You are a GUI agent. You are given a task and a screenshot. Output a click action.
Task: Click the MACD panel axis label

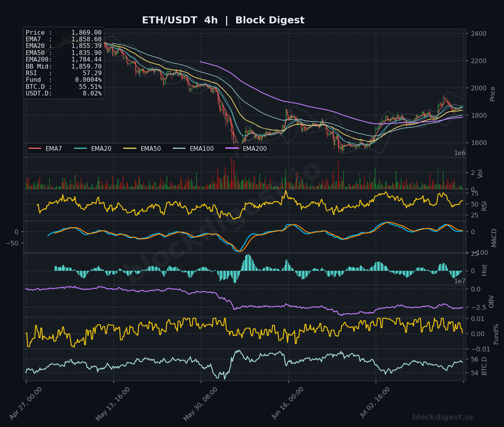pos(494,238)
